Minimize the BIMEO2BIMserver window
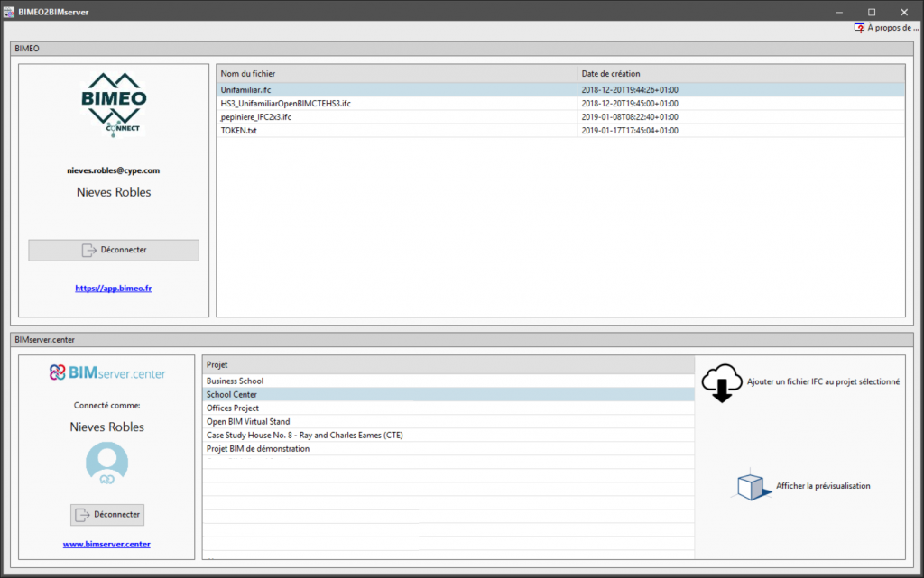This screenshot has width=924, height=578. (839, 12)
